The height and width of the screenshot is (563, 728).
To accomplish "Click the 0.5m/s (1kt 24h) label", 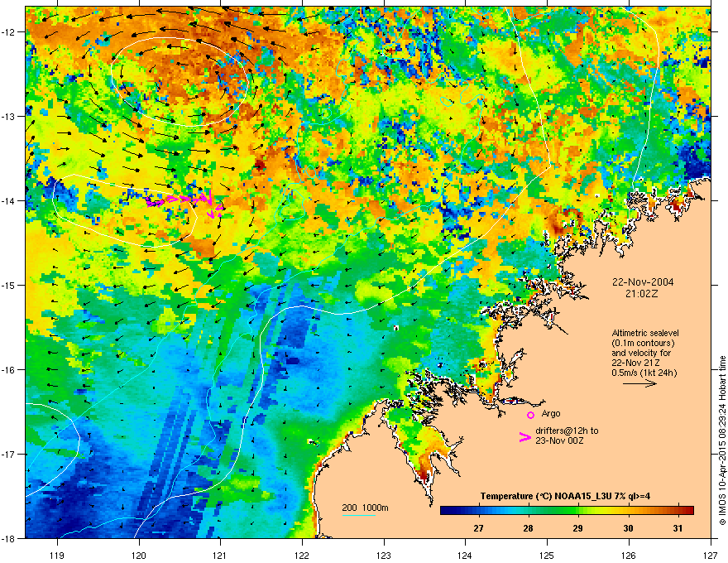I will point(644,373).
